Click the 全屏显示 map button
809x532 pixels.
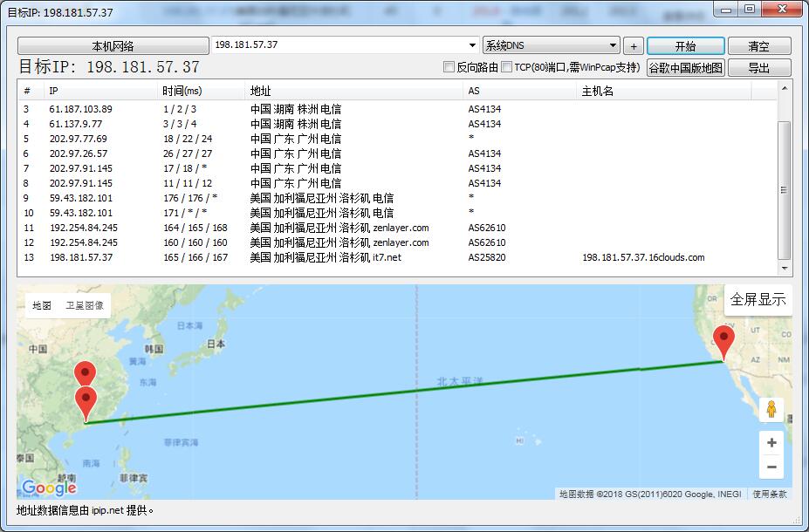tap(758, 299)
